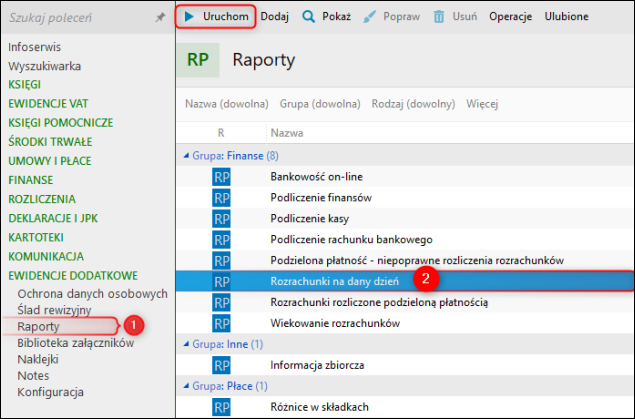Open the ROZLICZENIA section

coord(42,199)
